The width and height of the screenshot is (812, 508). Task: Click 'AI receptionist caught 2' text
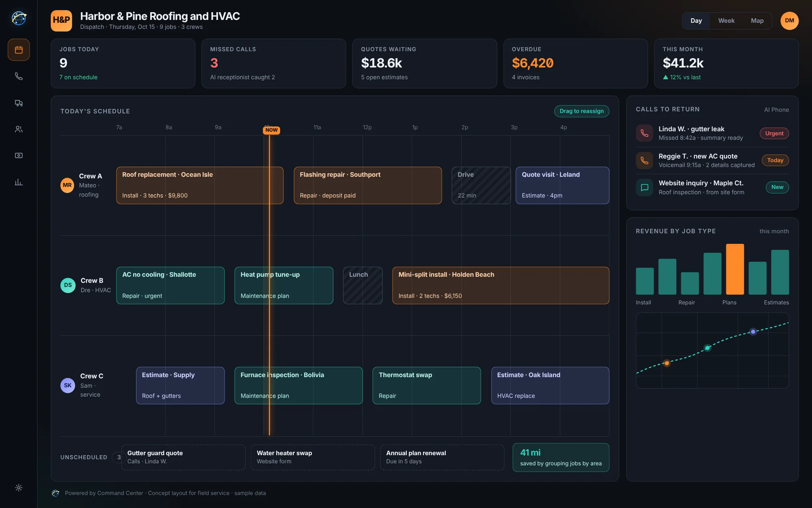pyautogui.click(x=242, y=77)
